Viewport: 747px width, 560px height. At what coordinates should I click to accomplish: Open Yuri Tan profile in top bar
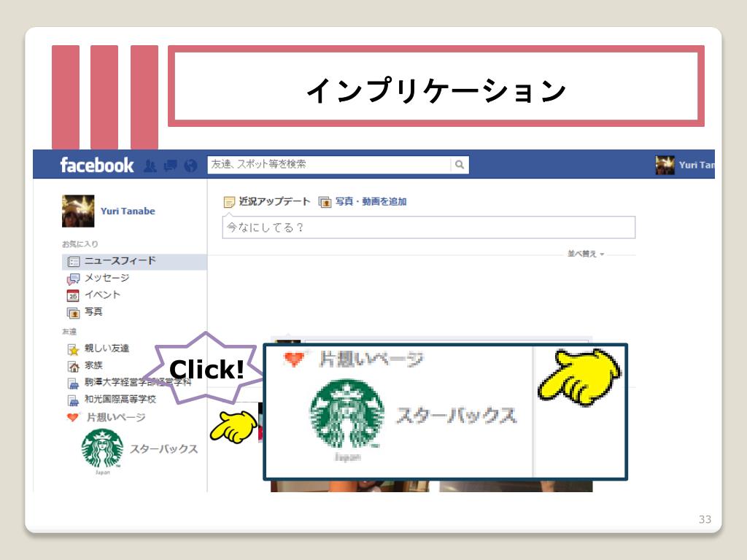[x=697, y=165]
